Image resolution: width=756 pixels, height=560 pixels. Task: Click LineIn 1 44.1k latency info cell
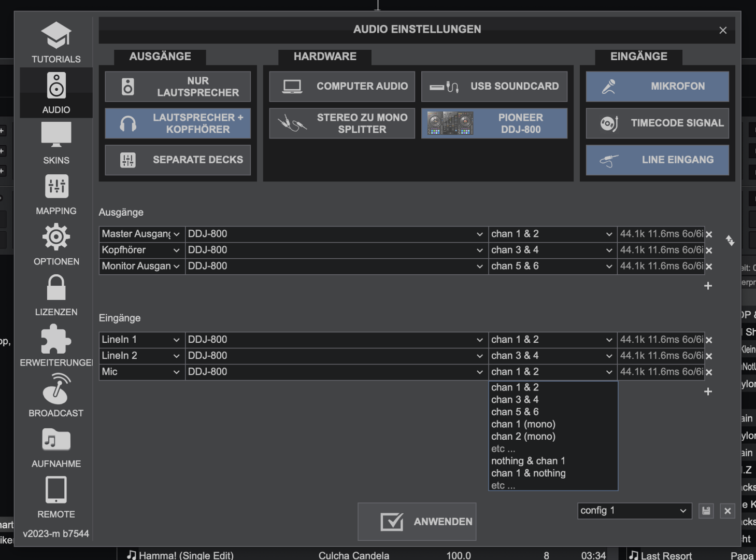pos(661,340)
